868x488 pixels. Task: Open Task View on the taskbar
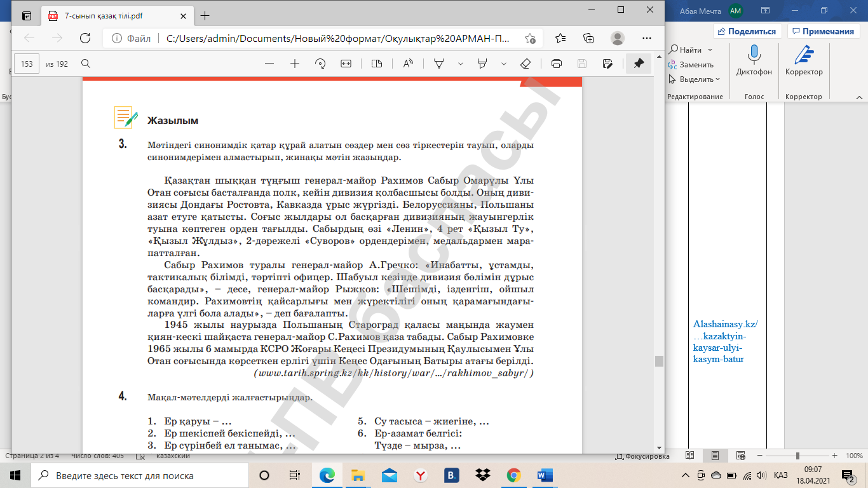pyautogui.click(x=295, y=475)
